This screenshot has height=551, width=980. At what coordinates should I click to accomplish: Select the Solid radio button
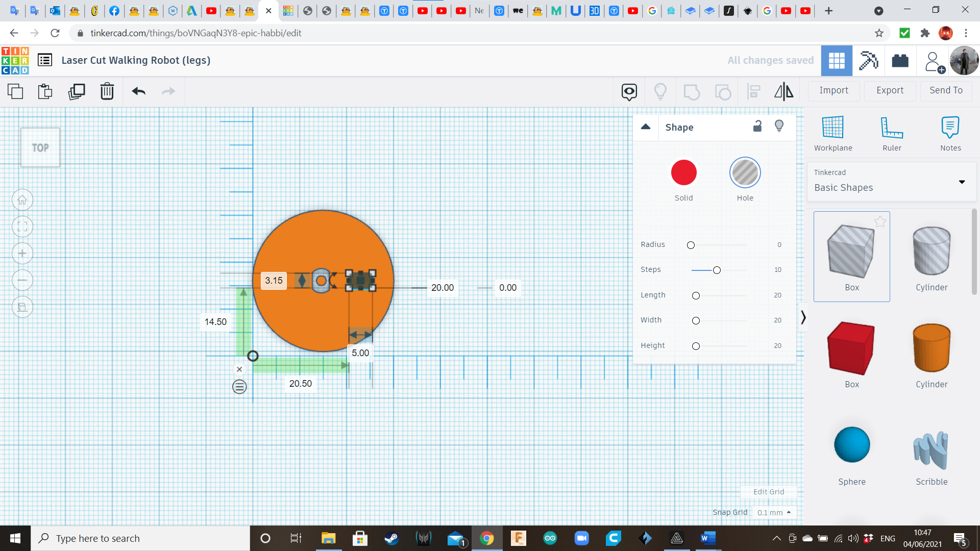coord(683,172)
